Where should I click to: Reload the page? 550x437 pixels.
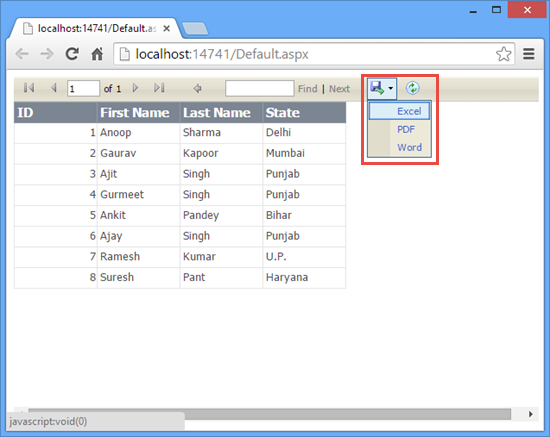click(x=72, y=54)
